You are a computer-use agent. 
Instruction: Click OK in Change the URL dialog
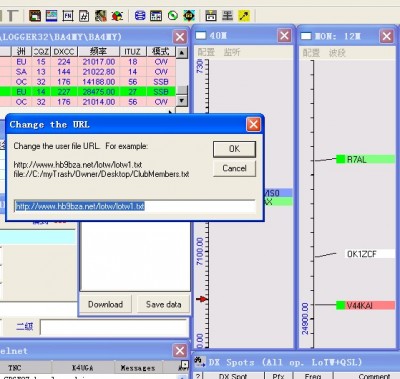coord(234,149)
